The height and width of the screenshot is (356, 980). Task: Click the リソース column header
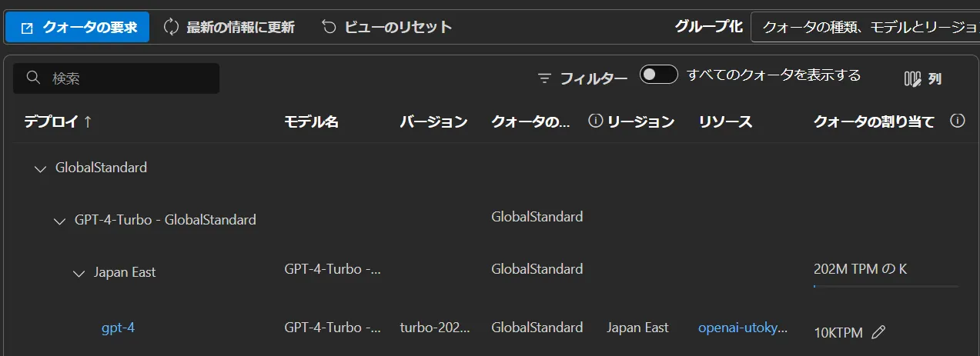click(725, 121)
